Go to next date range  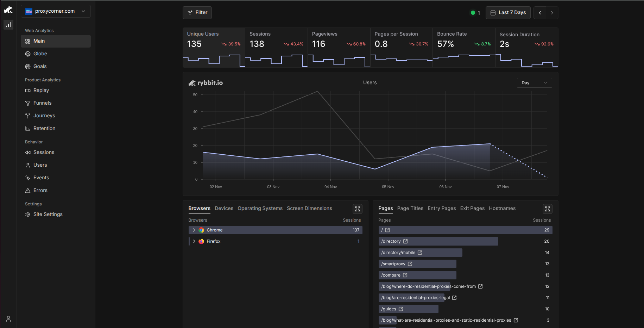click(x=552, y=13)
